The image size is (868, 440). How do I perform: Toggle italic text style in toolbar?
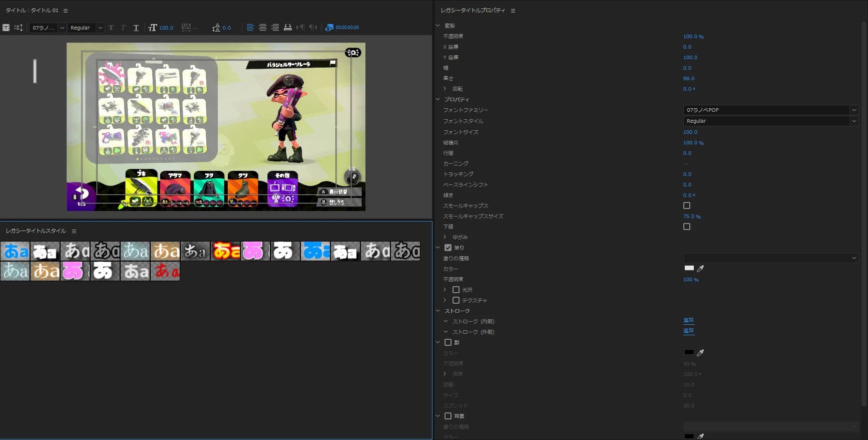(123, 28)
